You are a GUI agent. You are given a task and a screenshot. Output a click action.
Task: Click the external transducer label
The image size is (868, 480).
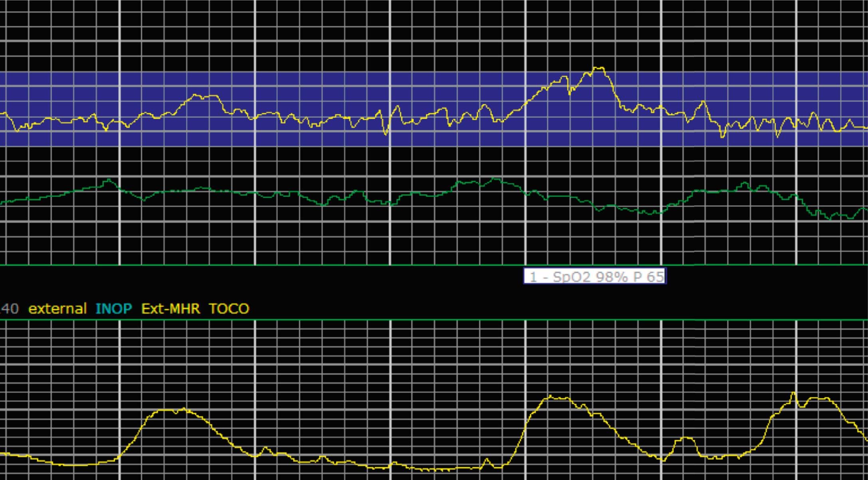(57, 308)
